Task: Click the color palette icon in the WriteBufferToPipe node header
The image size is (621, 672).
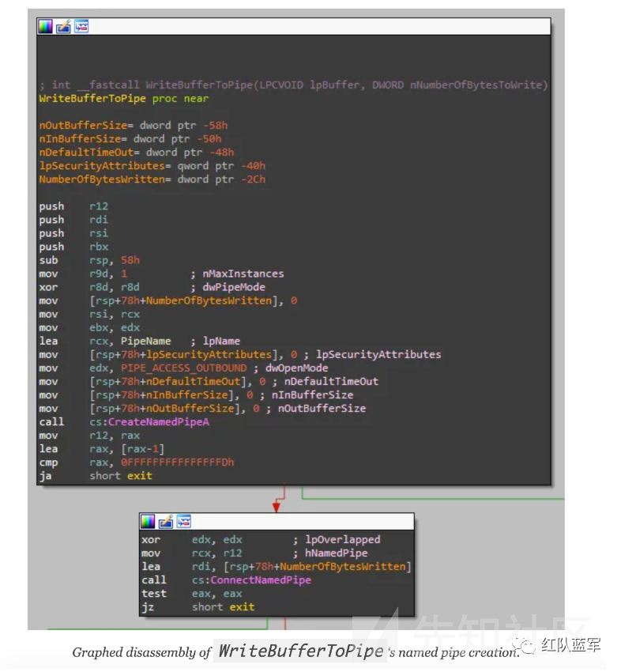Action: (x=45, y=27)
